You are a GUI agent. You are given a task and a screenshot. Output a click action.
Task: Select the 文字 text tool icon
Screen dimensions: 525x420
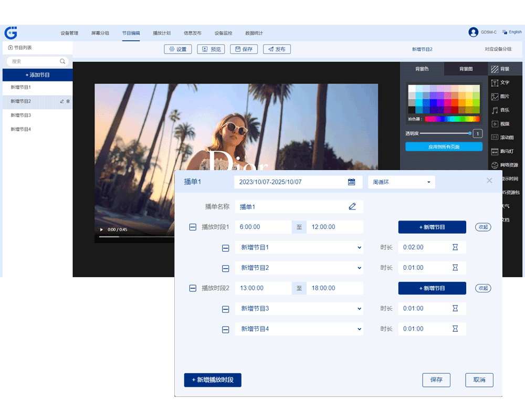[x=495, y=82]
